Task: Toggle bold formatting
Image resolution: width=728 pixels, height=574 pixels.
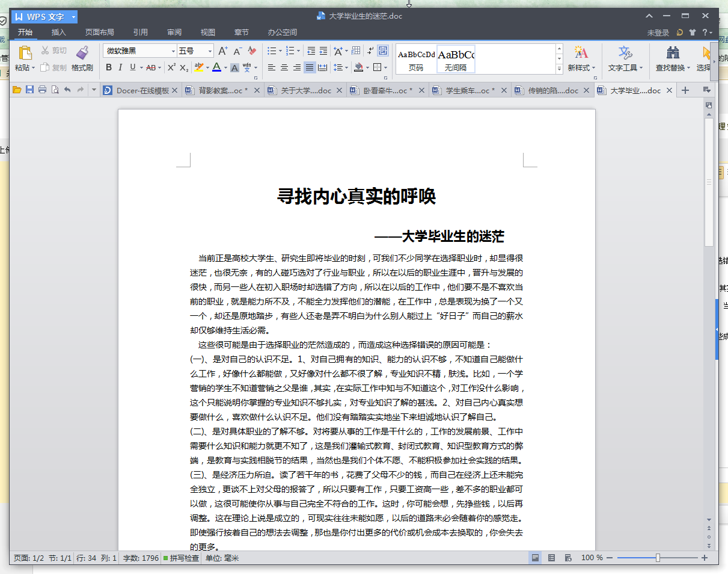Action: 109,67
